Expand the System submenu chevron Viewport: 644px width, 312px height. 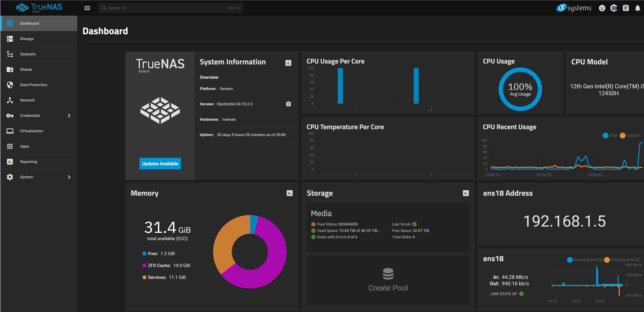pyautogui.click(x=69, y=177)
